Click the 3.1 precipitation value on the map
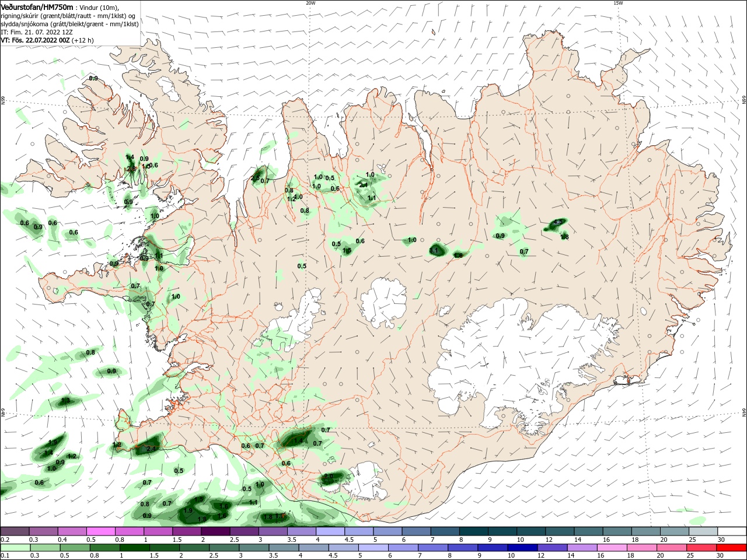This screenshot has height=560, width=747. coord(433,250)
